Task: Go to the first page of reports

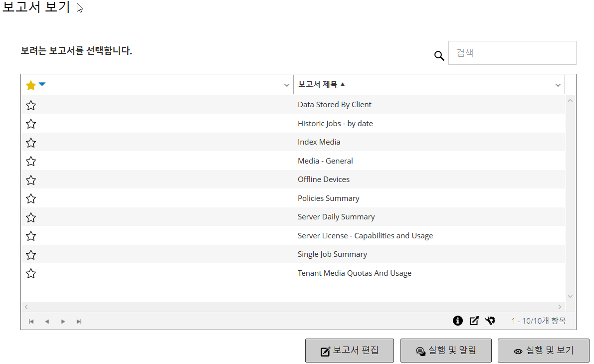Action: [31, 322]
